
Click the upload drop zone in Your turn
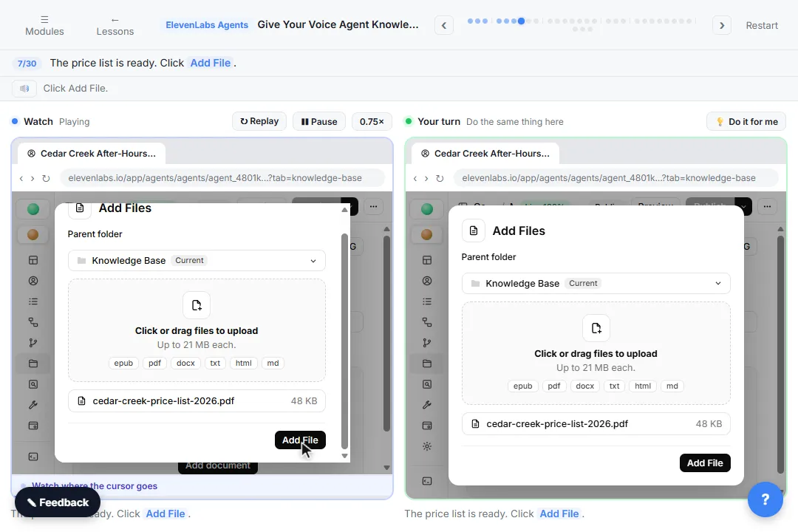[x=596, y=353]
